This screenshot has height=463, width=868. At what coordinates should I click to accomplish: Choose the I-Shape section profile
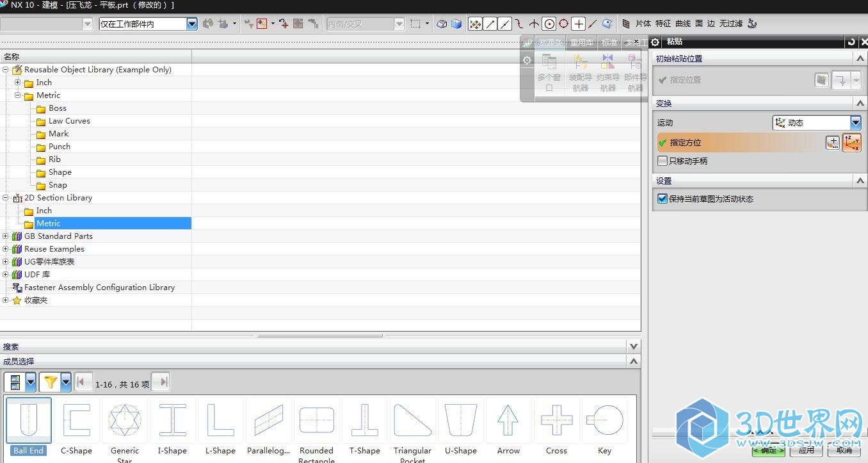tap(173, 420)
